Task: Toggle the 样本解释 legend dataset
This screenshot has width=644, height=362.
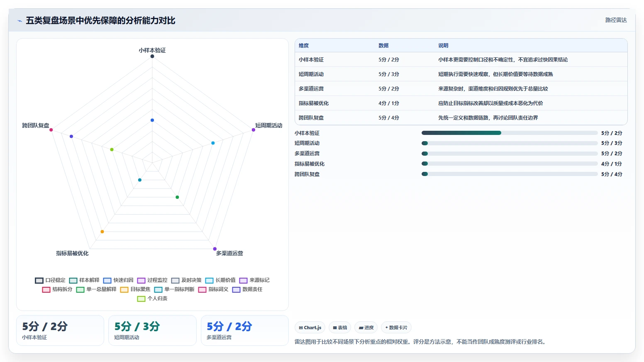Action: (x=84, y=280)
